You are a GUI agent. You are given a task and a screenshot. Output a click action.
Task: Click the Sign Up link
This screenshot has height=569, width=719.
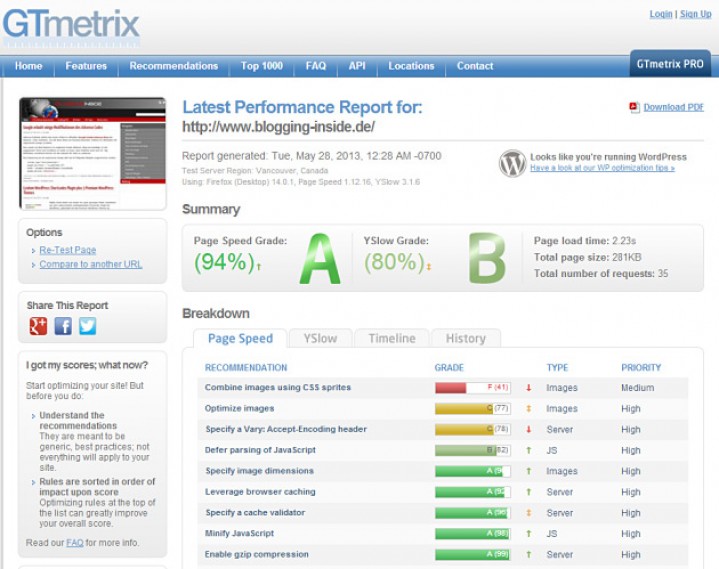pyautogui.click(x=696, y=14)
